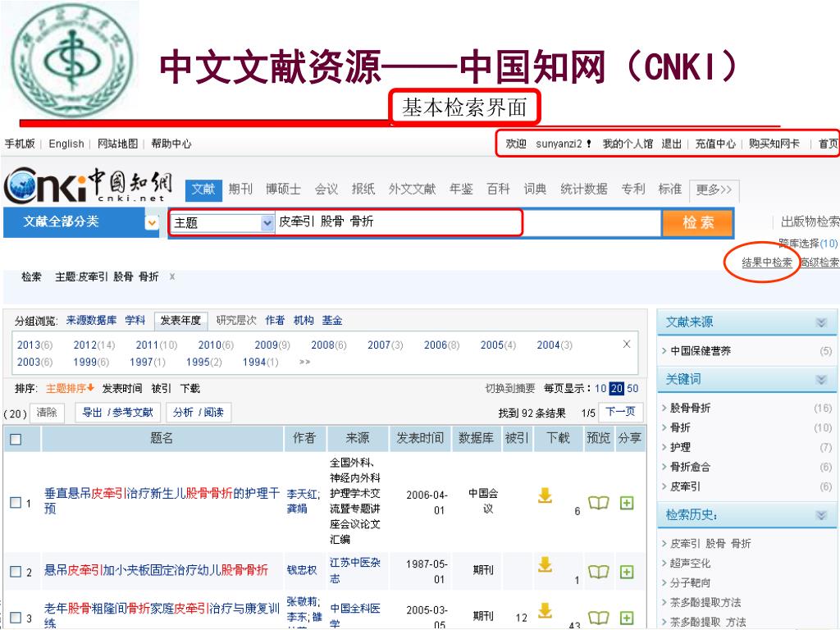840x630 pixels.
Task: Set results per page to 50
Action: [632, 388]
